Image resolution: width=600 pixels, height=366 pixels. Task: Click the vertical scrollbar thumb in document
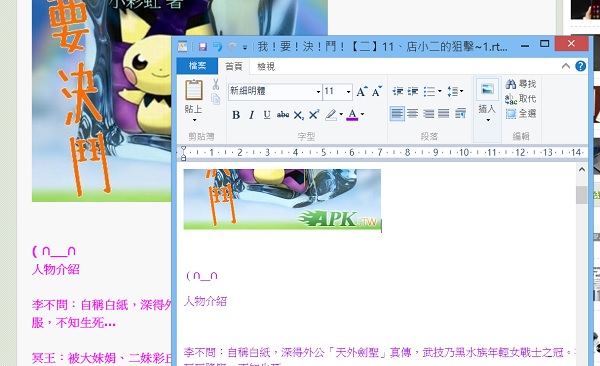click(582, 195)
